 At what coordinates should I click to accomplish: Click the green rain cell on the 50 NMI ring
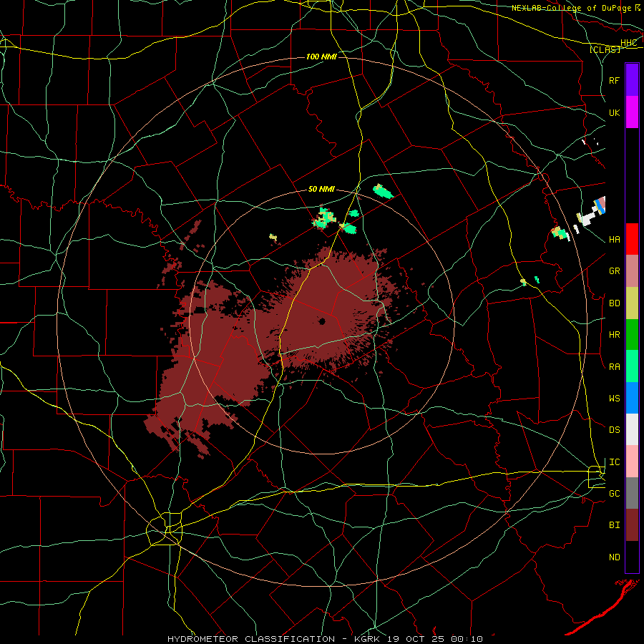click(383, 191)
